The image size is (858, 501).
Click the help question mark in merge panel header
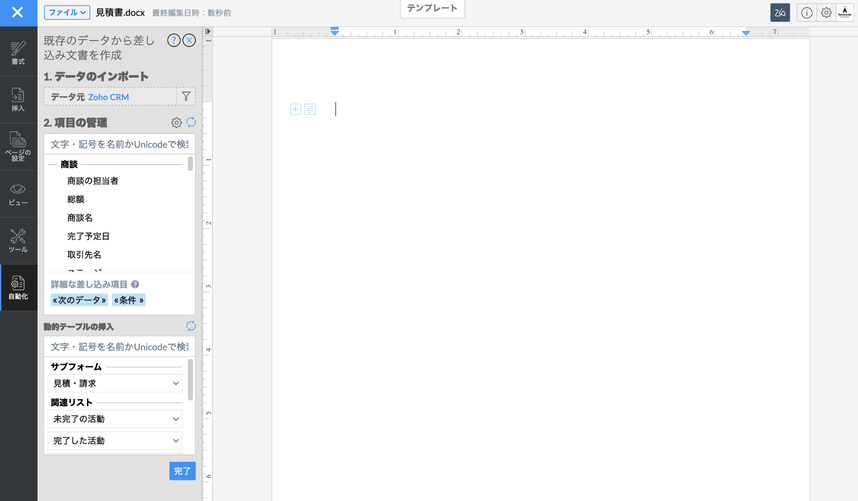tap(174, 41)
